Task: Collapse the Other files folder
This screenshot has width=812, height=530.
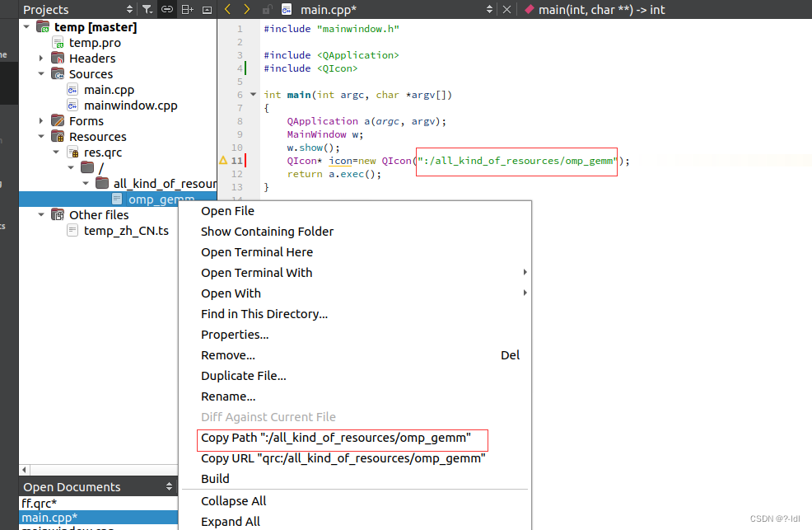Action: (41, 214)
